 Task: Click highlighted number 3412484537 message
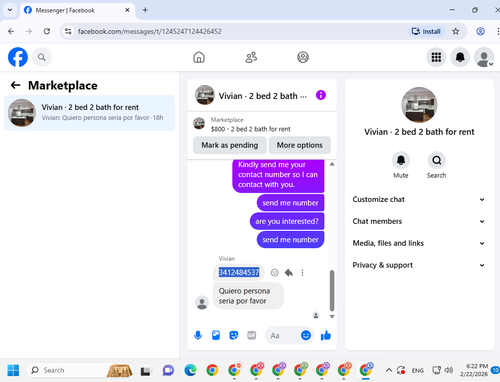(239, 273)
